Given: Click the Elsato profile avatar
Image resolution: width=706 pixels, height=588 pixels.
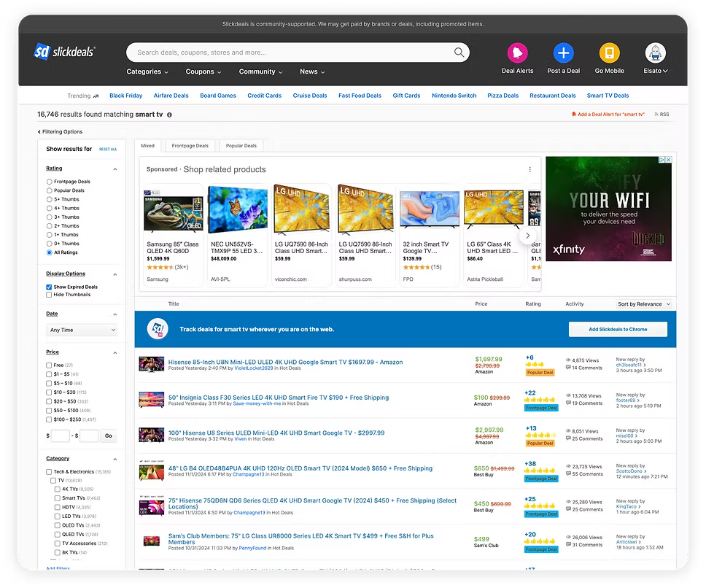Looking at the screenshot, I should point(655,53).
